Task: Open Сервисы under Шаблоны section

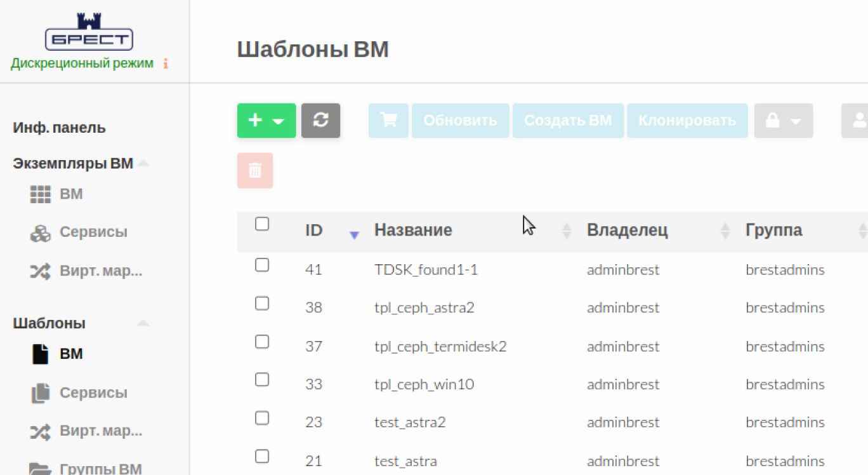Action: (93, 393)
